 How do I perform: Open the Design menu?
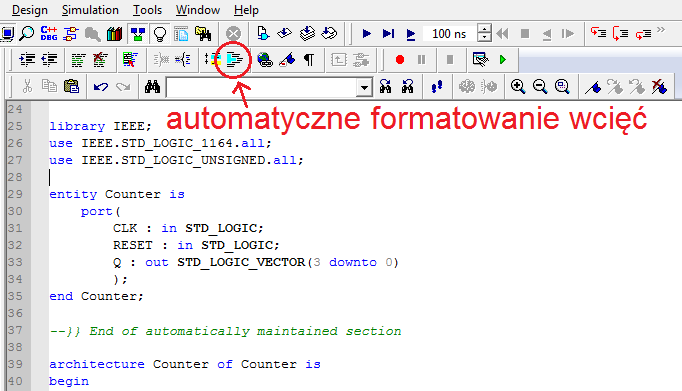[x=30, y=10]
